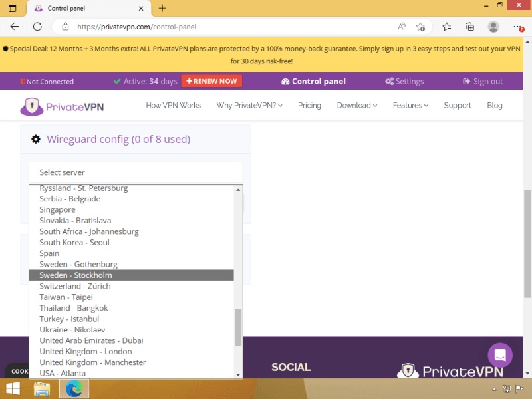Expand the Download dropdown menu
Image resolution: width=532 pixels, height=399 pixels.
pos(356,106)
